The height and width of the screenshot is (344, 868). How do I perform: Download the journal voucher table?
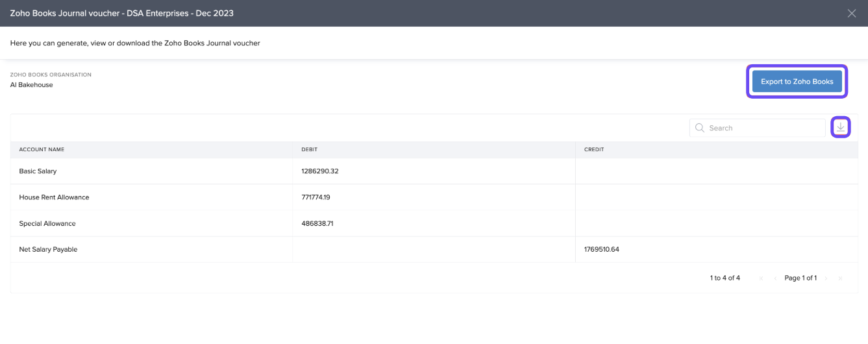[841, 127]
